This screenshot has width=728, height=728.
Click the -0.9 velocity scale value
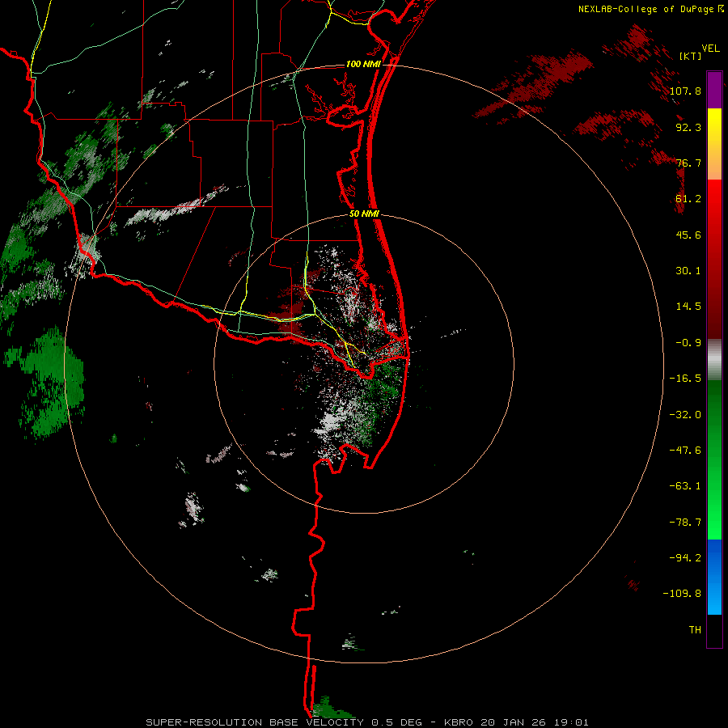coord(688,343)
